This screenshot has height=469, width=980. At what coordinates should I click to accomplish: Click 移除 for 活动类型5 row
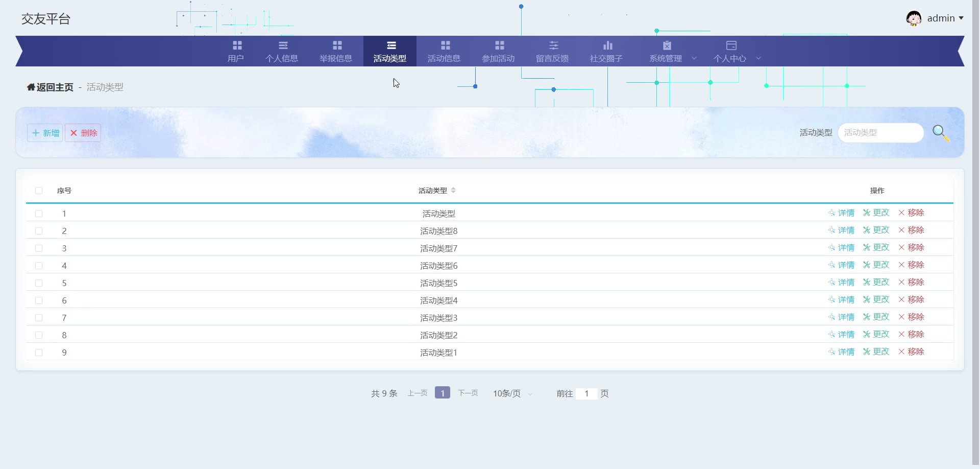coord(912,283)
